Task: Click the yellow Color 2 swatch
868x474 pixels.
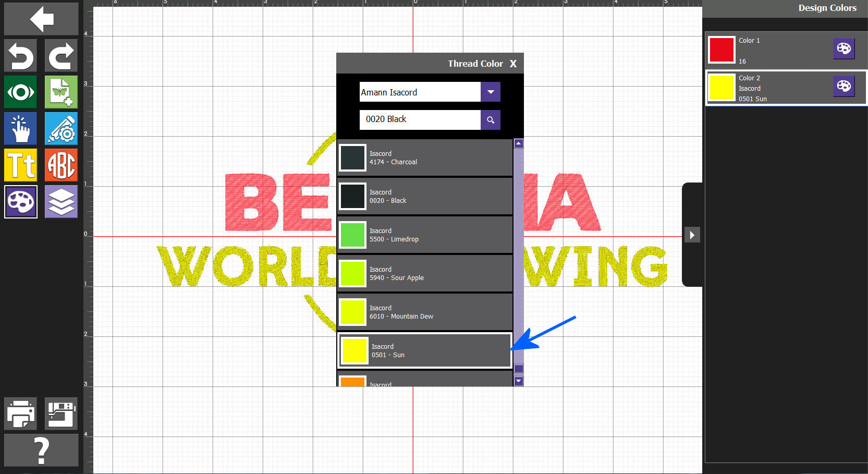Action: pyautogui.click(x=722, y=87)
